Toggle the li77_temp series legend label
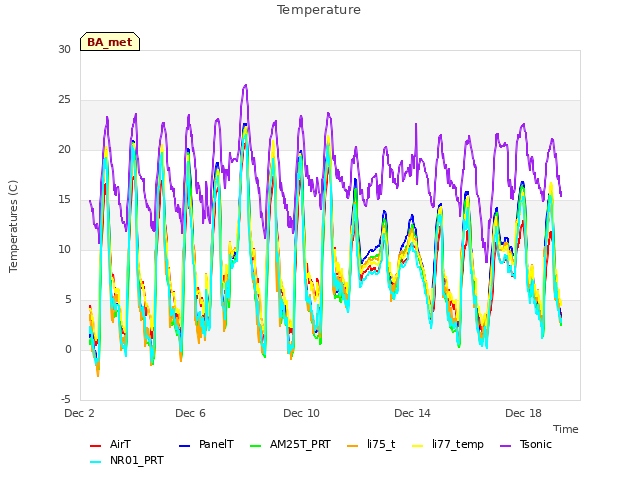The height and width of the screenshot is (480, 640). [458, 444]
